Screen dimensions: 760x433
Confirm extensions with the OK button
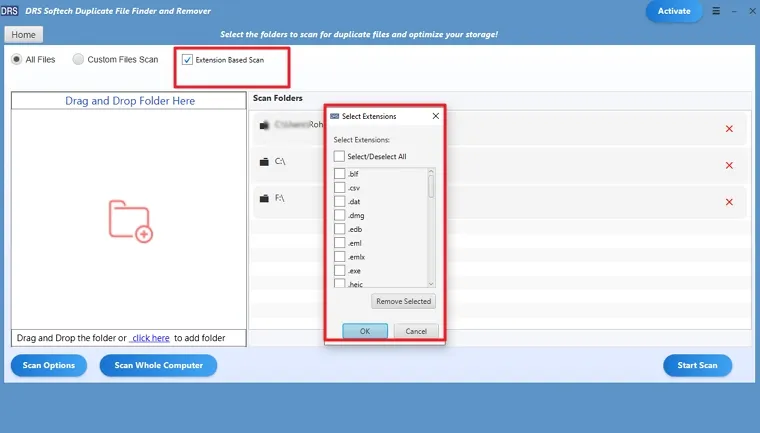click(x=365, y=331)
